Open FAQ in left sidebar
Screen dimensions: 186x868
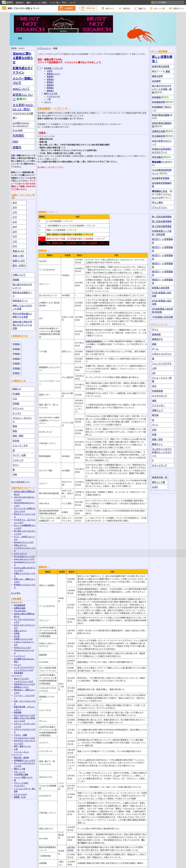15,141
